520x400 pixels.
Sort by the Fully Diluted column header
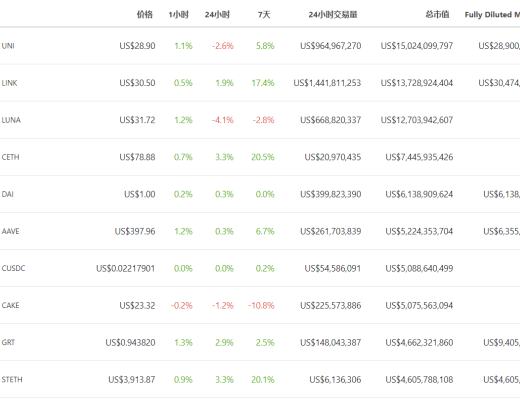click(492, 14)
